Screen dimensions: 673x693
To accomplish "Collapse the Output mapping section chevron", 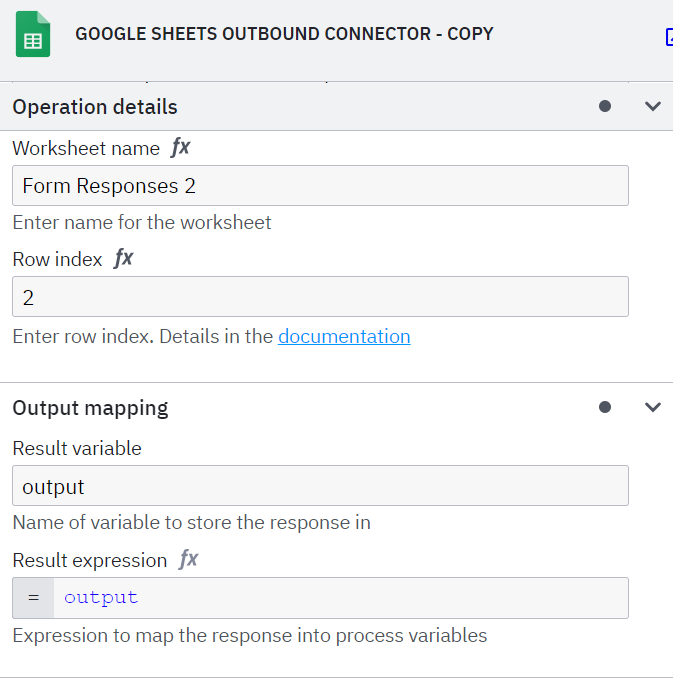I will (653, 407).
